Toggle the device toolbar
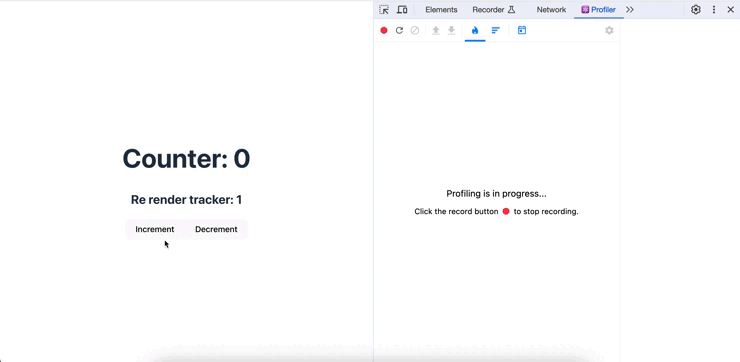740x362 pixels. pos(402,9)
